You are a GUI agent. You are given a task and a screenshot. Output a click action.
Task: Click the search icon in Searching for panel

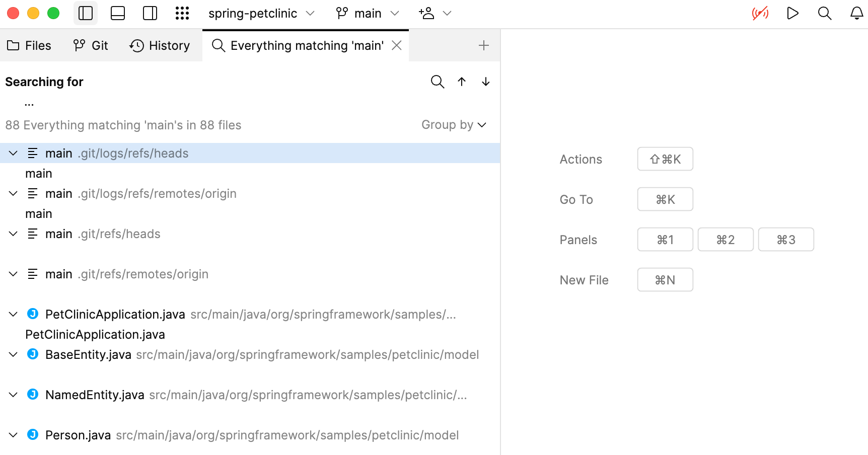click(x=438, y=82)
